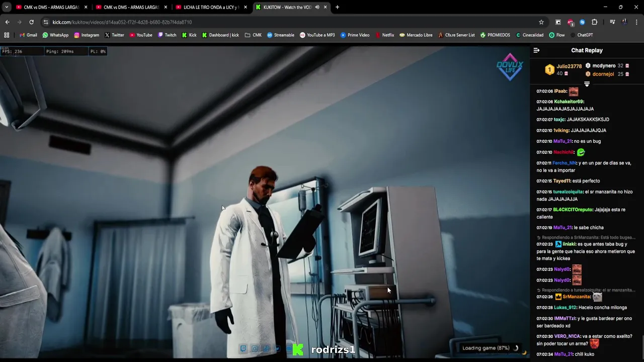This screenshot has height=362, width=644.
Task: Open Chrome three-dot menu
Action: click(636, 22)
